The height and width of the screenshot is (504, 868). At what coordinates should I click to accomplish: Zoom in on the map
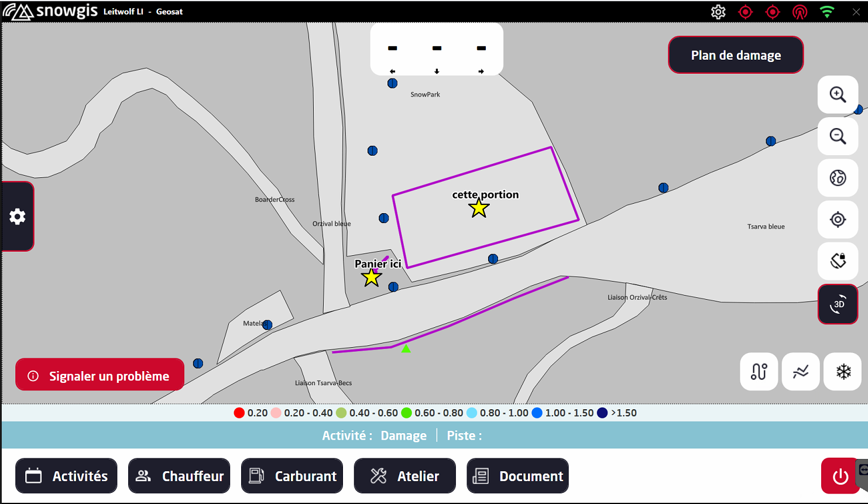(x=838, y=95)
